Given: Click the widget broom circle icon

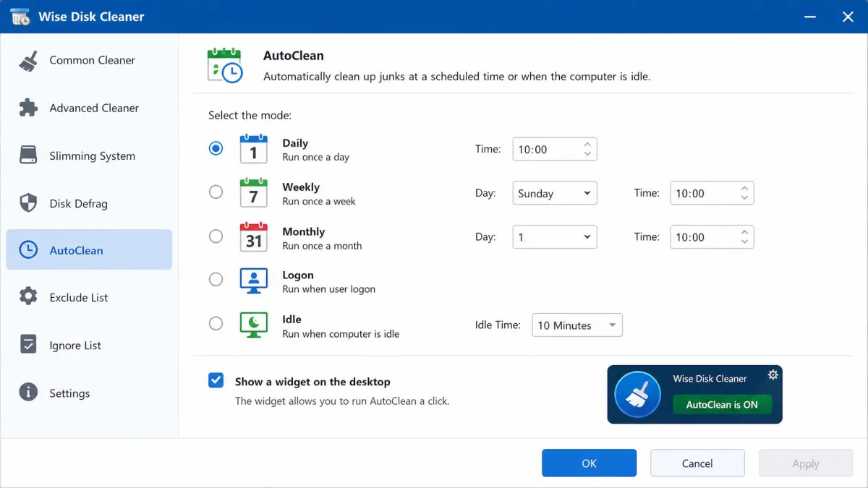Looking at the screenshot, I should click(x=637, y=395).
